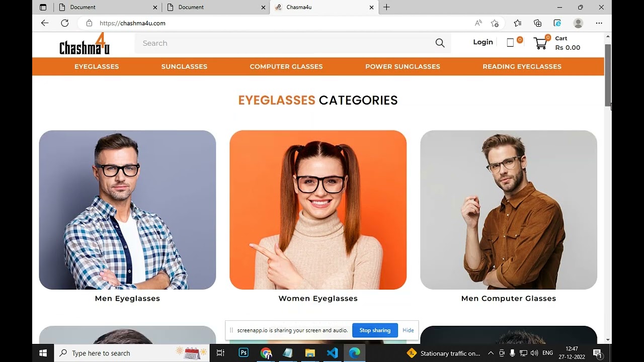The height and width of the screenshot is (362, 644).
Task: Open the POWER SUNGLASSES menu
Action: pos(403,66)
